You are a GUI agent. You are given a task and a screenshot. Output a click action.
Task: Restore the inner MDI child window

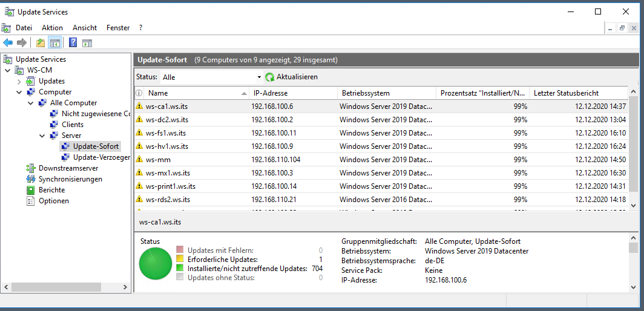click(x=622, y=28)
